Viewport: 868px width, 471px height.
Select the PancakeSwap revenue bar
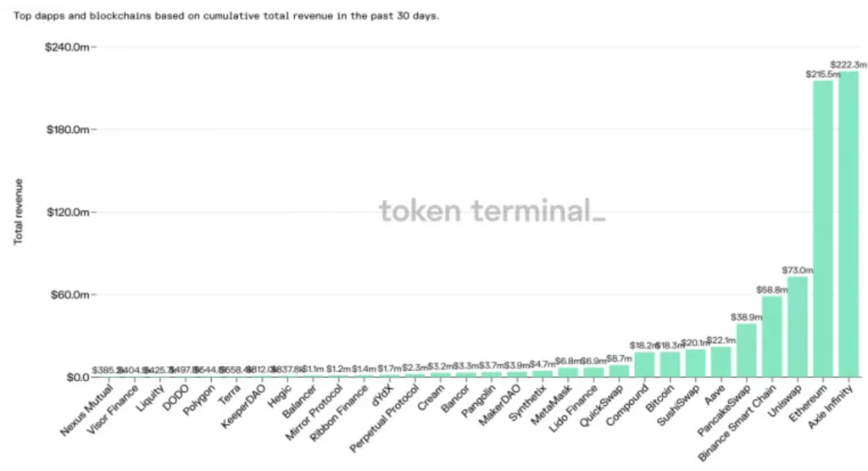pyautogui.click(x=747, y=350)
